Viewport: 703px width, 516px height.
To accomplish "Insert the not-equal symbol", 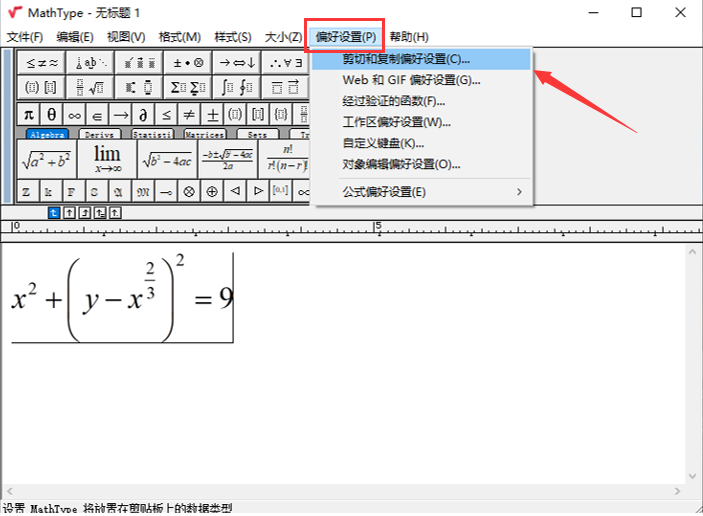I will tap(189, 115).
